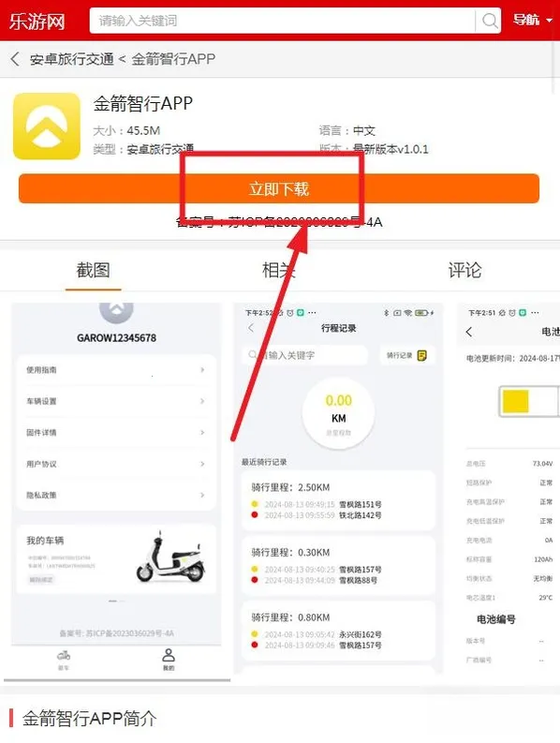Click the back chevron in 行程记录 screenshot
The height and width of the screenshot is (743, 560).
tap(251, 327)
